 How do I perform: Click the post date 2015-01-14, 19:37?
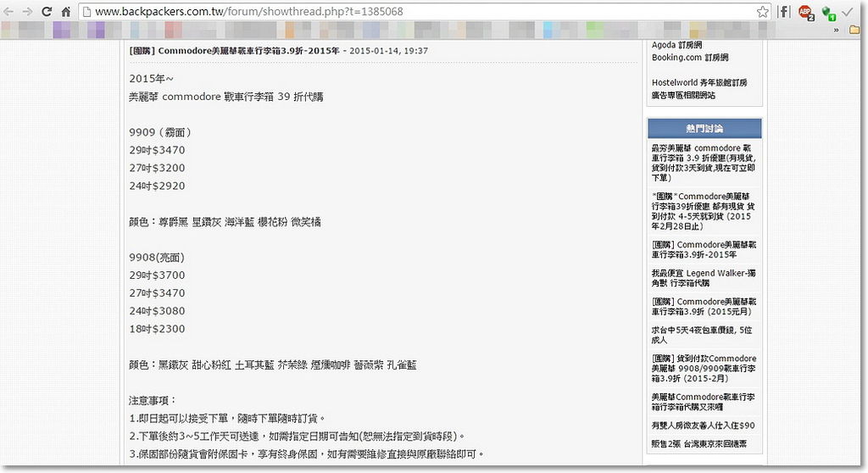coord(388,50)
